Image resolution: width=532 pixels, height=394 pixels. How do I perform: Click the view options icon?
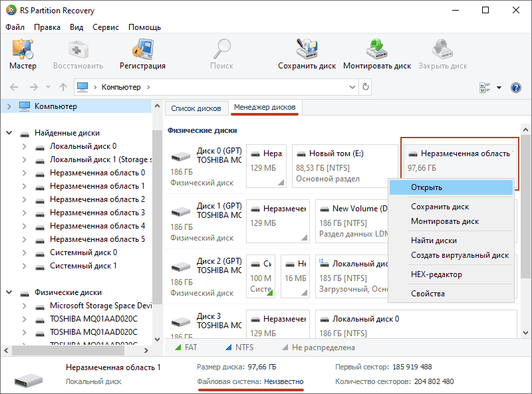(485, 88)
